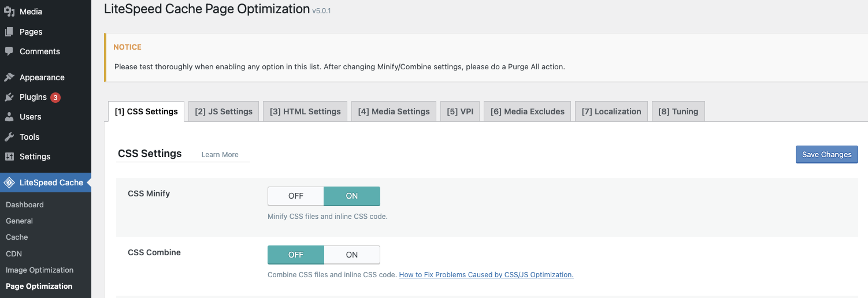The height and width of the screenshot is (298, 868).
Task: Open the Image Optimization submenu item
Action: 39,270
